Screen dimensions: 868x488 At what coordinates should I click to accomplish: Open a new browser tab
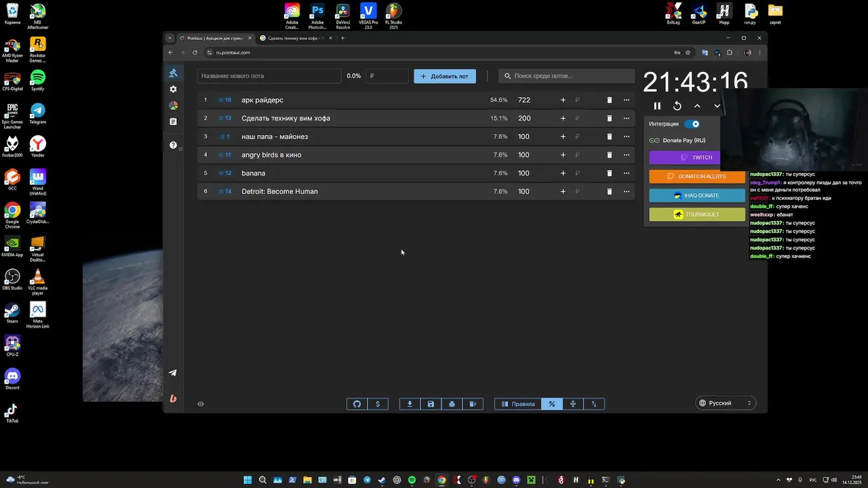point(342,38)
